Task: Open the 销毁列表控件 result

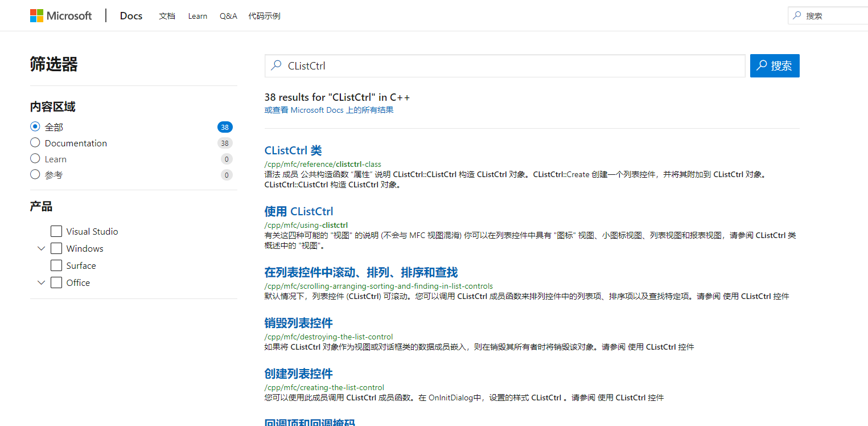Action: tap(298, 323)
